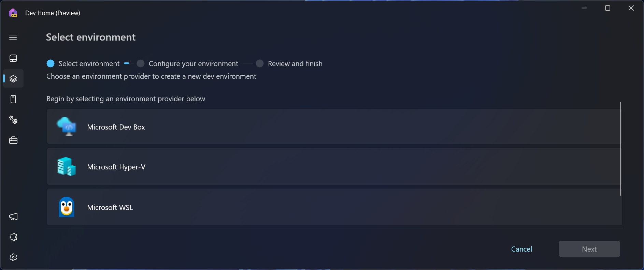Click the Microsoft WSL penguin icon
Image resolution: width=644 pixels, height=270 pixels.
pos(66,207)
